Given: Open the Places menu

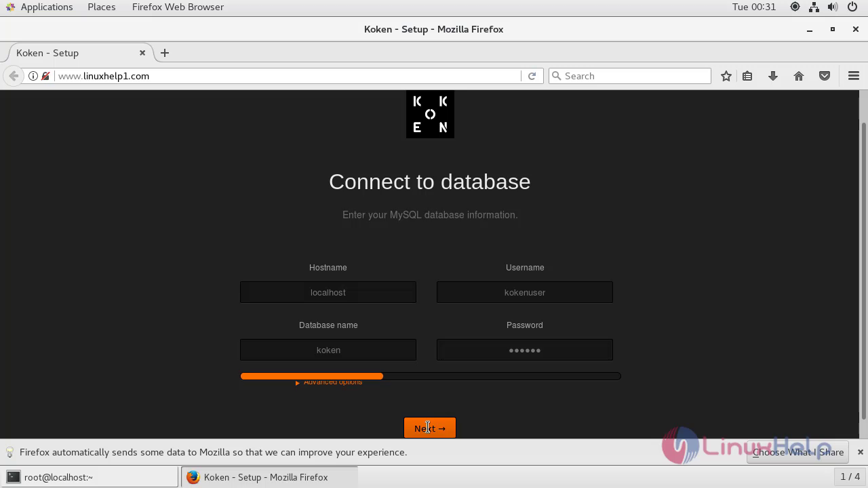Looking at the screenshot, I should pos(101,7).
